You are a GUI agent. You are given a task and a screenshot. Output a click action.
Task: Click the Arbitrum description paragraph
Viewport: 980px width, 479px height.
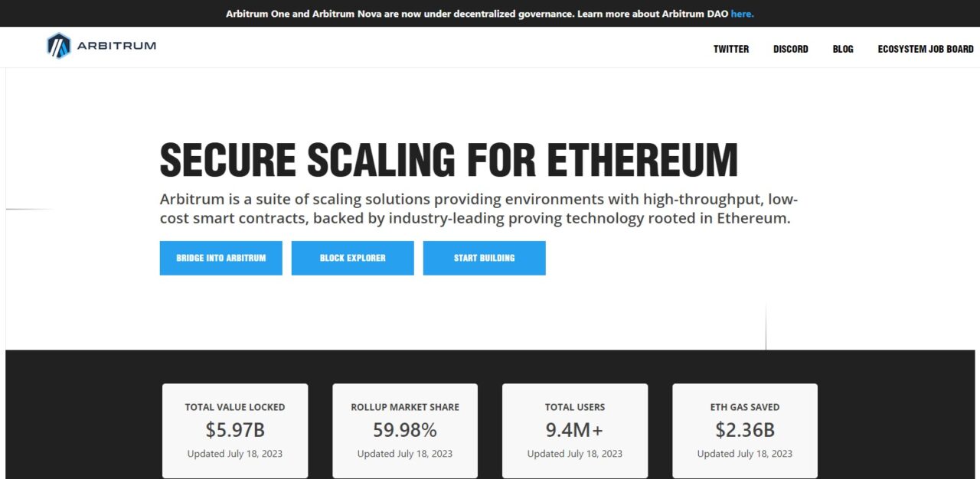[479, 209]
